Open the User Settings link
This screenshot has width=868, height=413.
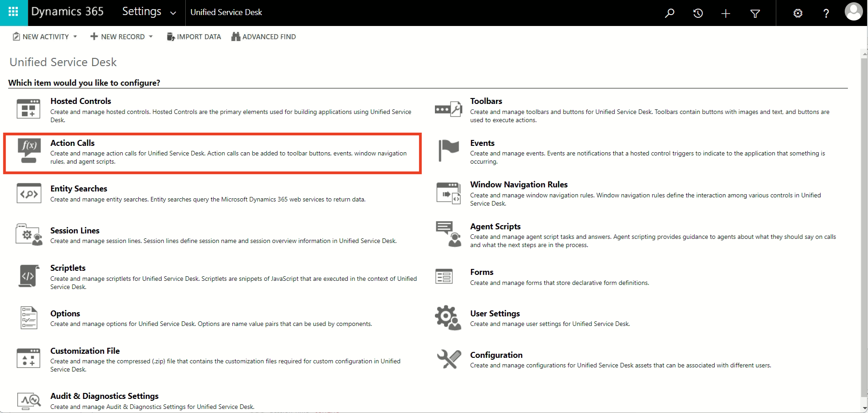click(x=495, y=314)
